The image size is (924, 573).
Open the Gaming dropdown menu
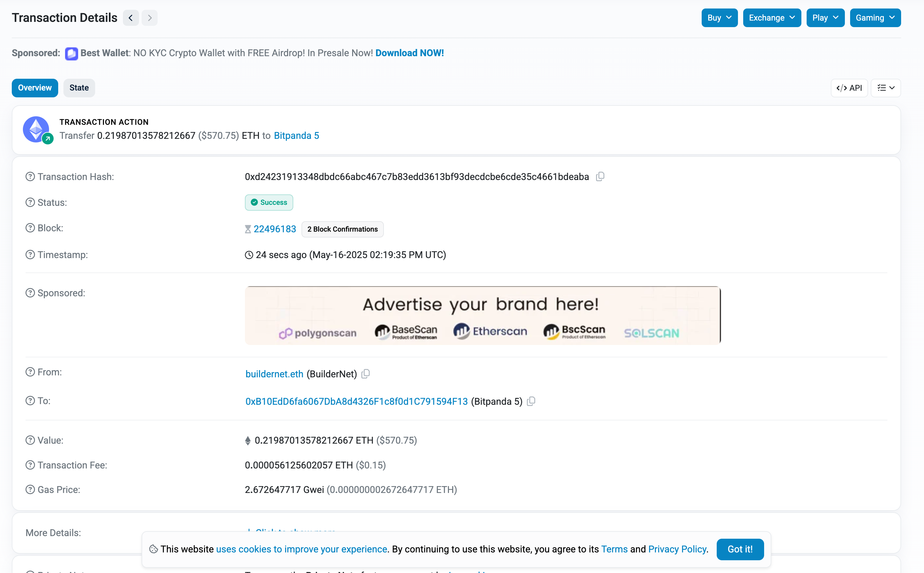click(x=875, y=18)
